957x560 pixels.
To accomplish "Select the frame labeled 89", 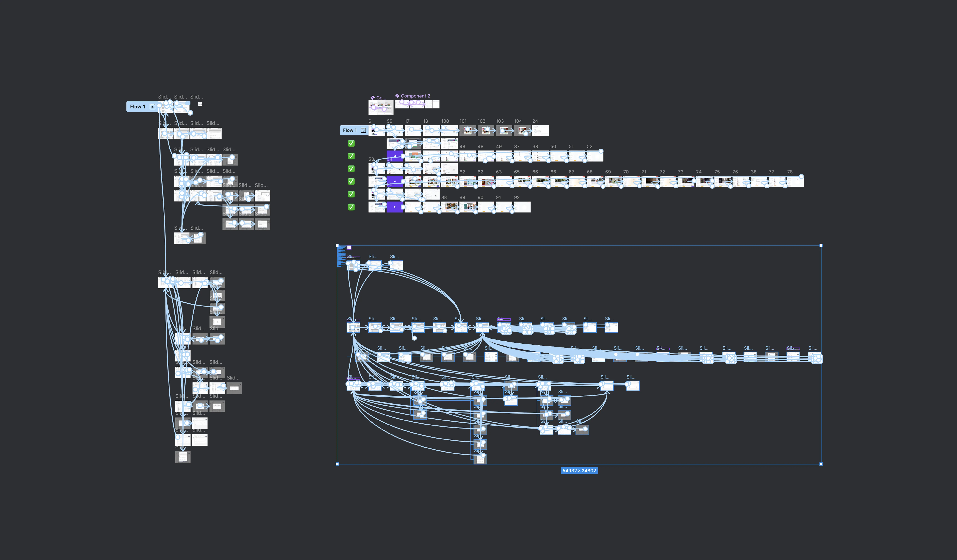I will coord(468,207).
